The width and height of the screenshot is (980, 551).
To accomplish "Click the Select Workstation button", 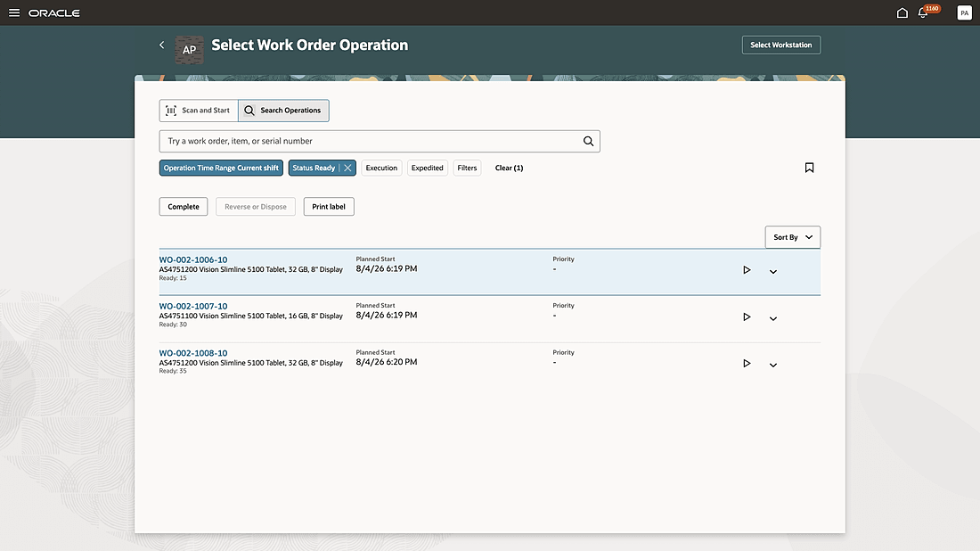I will [x=781, y=45].
